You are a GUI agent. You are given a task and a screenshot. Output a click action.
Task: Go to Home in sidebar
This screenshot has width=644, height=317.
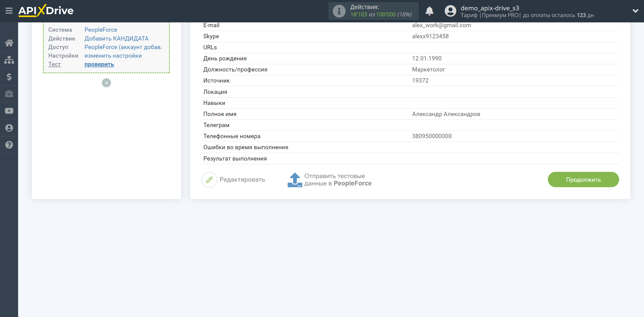point(9,43)
